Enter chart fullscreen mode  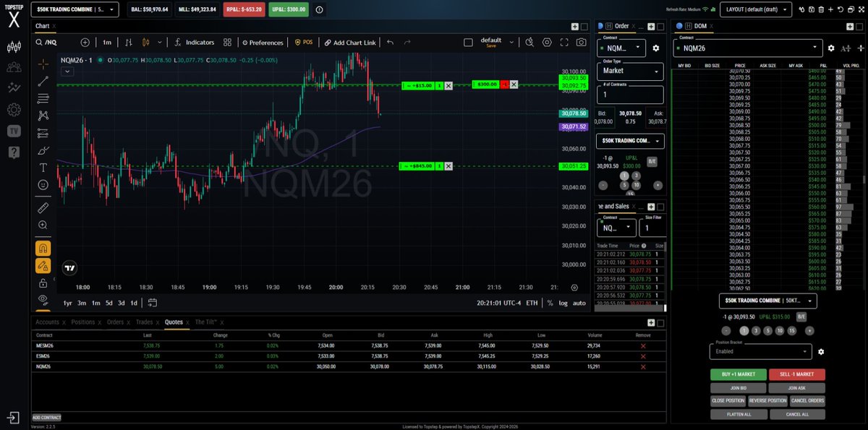tap(564, 43)
